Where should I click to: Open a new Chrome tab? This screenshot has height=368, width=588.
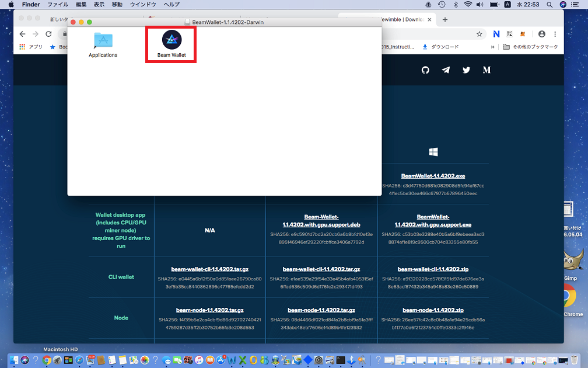point(444,19)
